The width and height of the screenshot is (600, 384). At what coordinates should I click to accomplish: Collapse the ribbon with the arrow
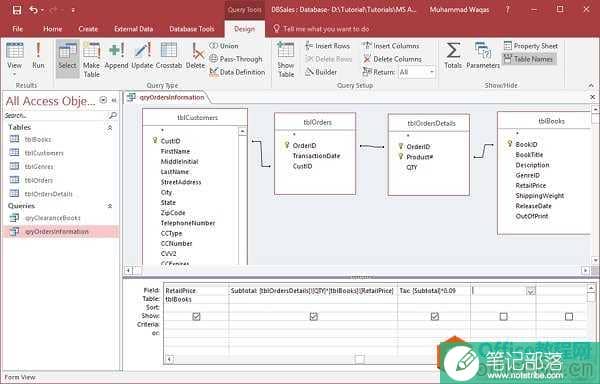pos(591,85)
